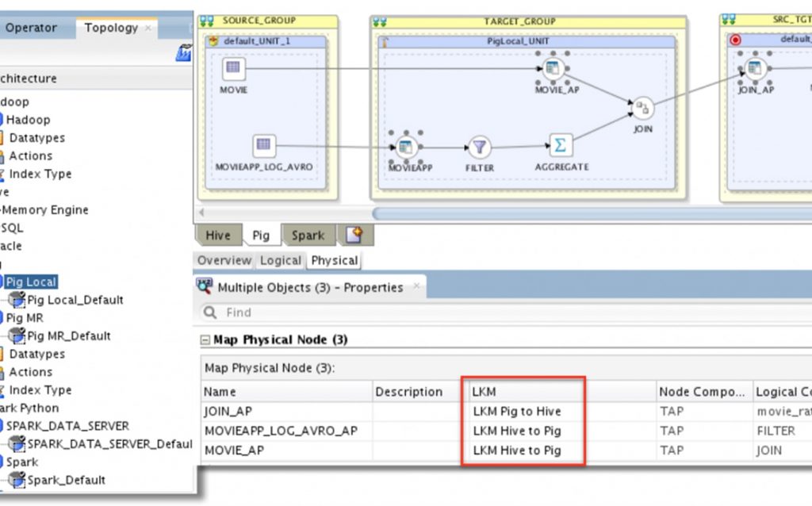
Task: Click the Pig MR_Default server icon
Action: click(x=17, y=335)
